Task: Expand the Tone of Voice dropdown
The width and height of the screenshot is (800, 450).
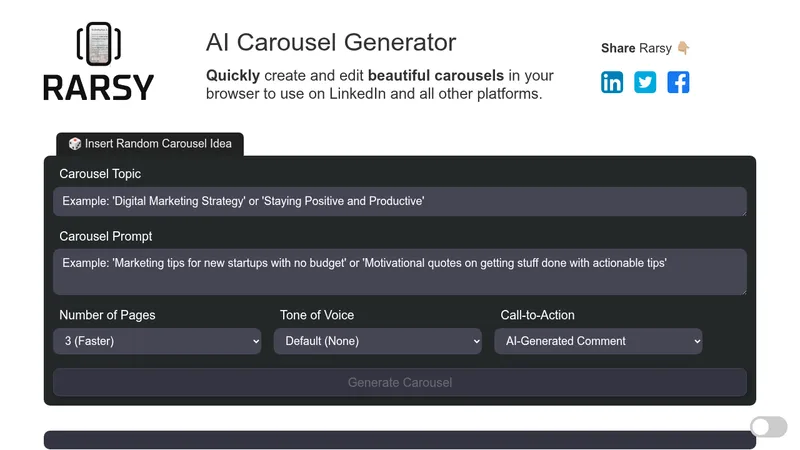Action: (x=378, y=341)
